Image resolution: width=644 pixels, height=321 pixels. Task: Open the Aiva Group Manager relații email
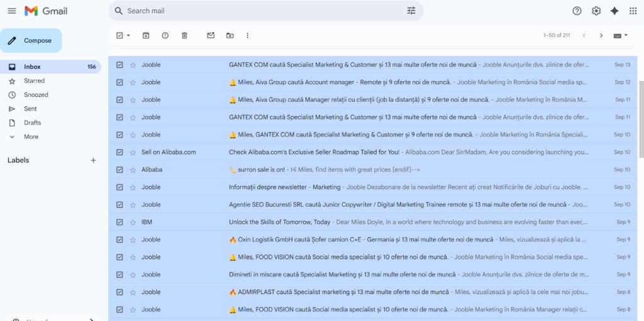coord(373,100)
